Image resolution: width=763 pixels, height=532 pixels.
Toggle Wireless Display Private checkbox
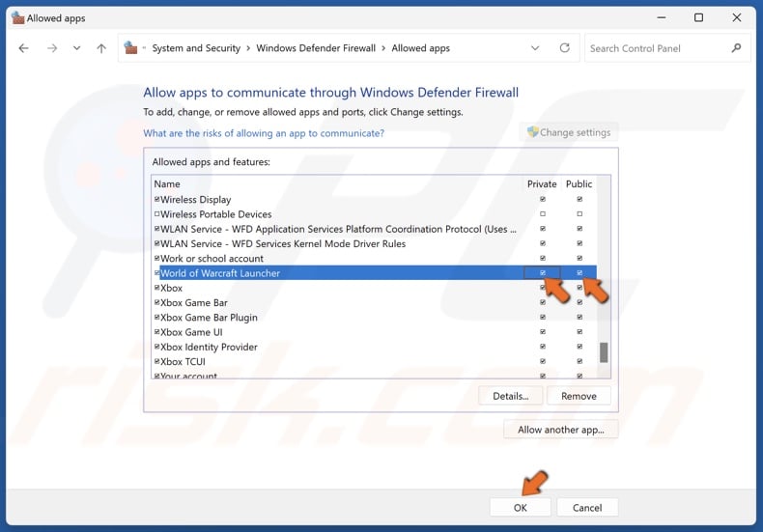pyautogui.click(x=543, y=199)
